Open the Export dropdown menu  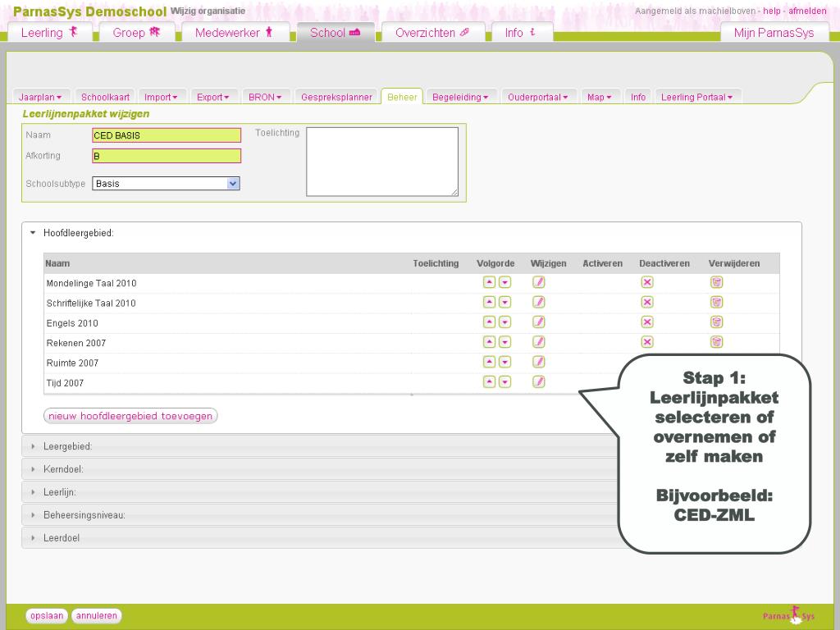point(212,97)
